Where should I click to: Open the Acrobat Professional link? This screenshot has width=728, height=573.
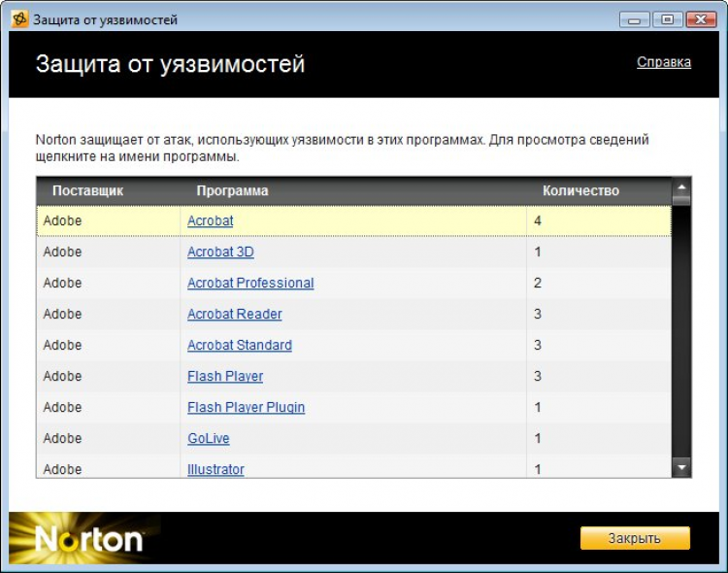pyautogui.click(x=250, y=283)
